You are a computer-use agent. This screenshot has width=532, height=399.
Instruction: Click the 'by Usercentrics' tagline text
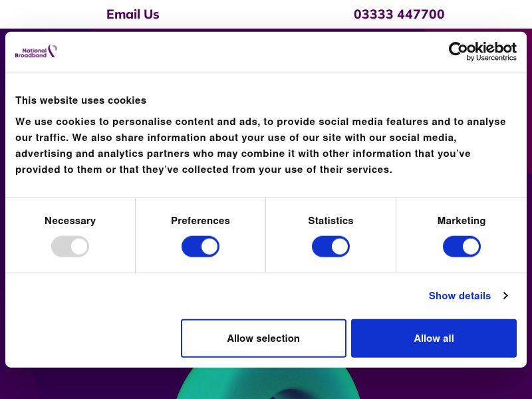[x=491, y=58]
